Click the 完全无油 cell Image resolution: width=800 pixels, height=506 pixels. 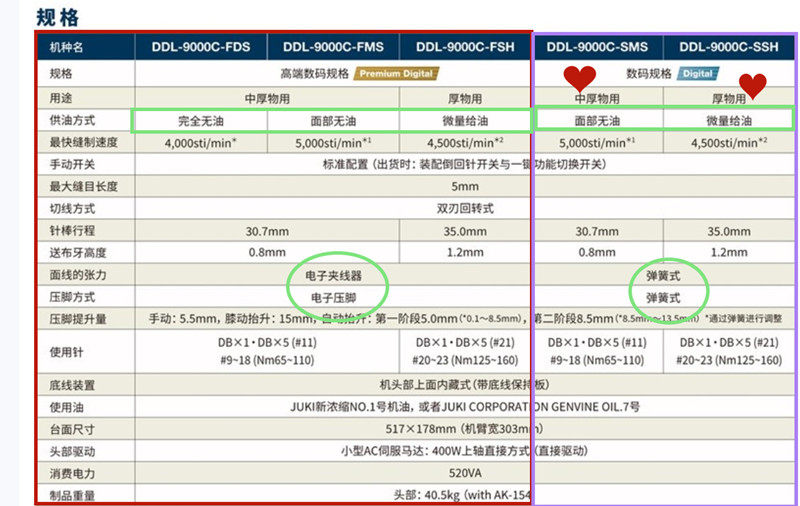pyautogui.click(x=201, y=121)
